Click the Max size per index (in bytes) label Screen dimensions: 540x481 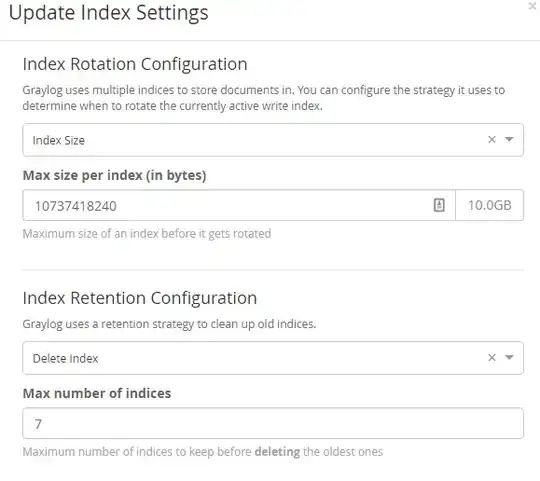[x=114, y=175]
